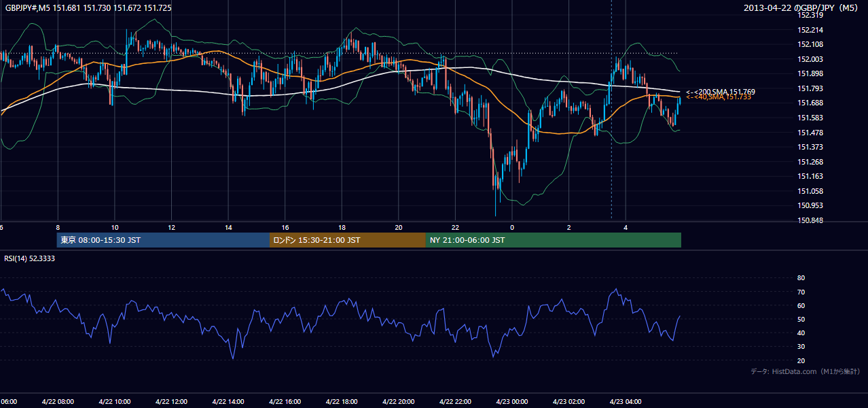Click the RSI 80 level label

point(801,278)
